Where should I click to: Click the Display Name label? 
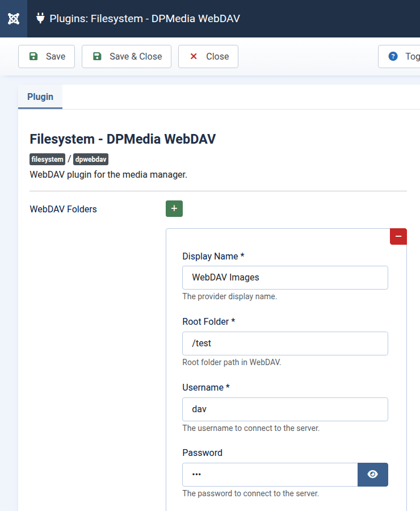point(213,256)
